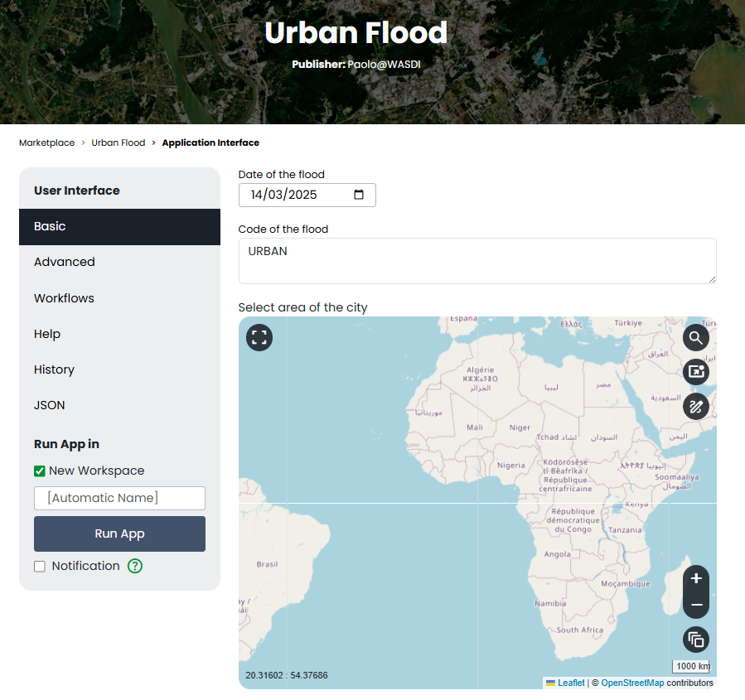Open the map bounding-box import icon

[x=696, y=372]
